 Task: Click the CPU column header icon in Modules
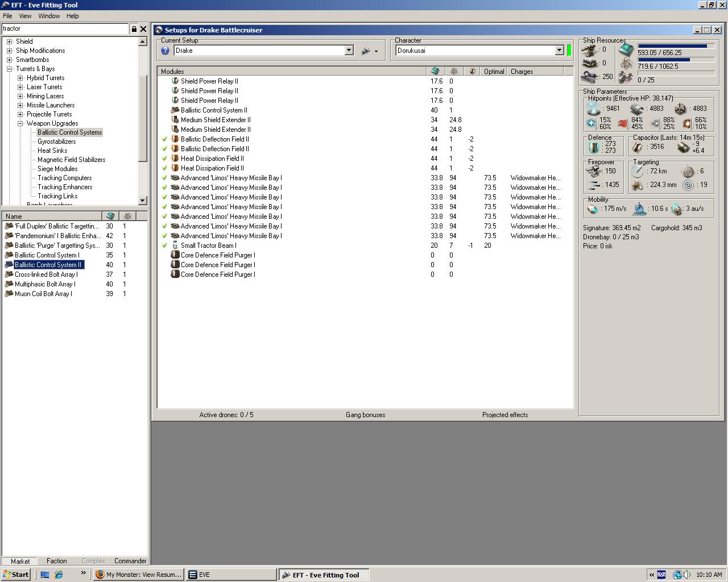tap(435, 72)
